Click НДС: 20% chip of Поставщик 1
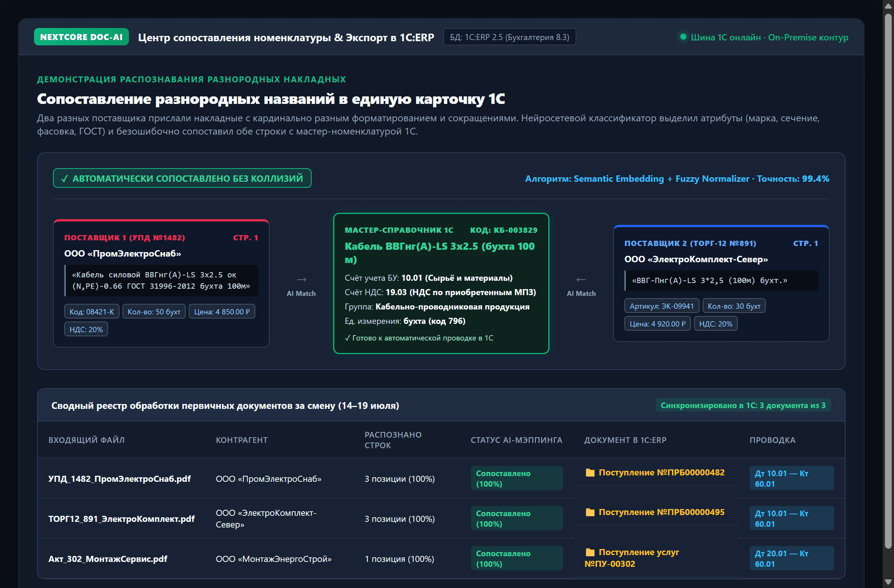 click(x=86, y=329)
